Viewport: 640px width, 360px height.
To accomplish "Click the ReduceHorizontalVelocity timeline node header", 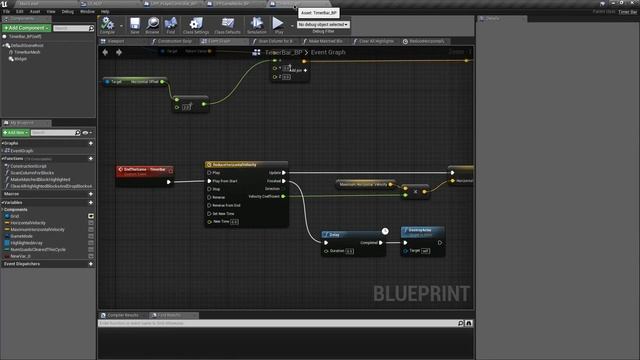I will 247,164.
